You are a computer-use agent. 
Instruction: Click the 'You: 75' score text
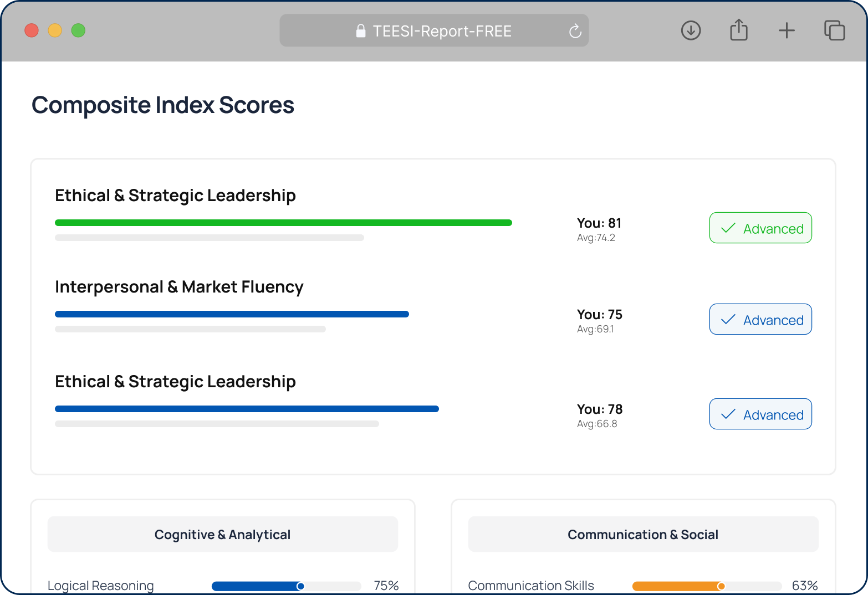(600, 315)
